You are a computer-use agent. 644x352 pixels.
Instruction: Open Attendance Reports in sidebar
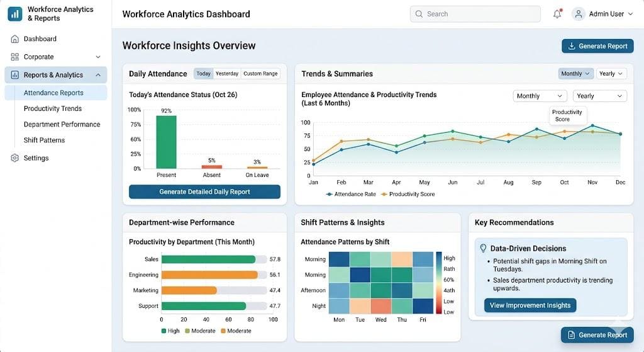click(x=56, y=93)
